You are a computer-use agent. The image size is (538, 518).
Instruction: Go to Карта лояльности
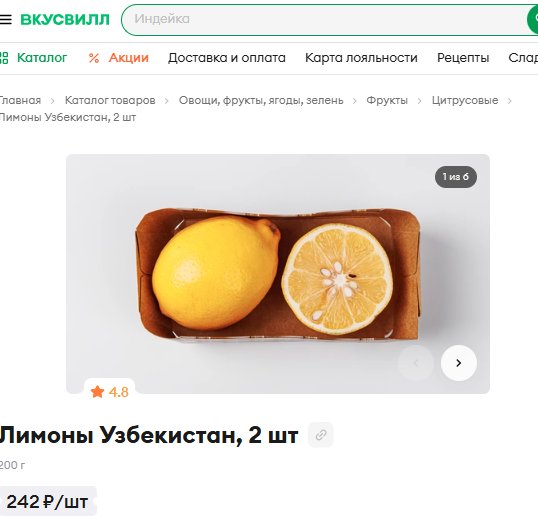tap(361, 58)
